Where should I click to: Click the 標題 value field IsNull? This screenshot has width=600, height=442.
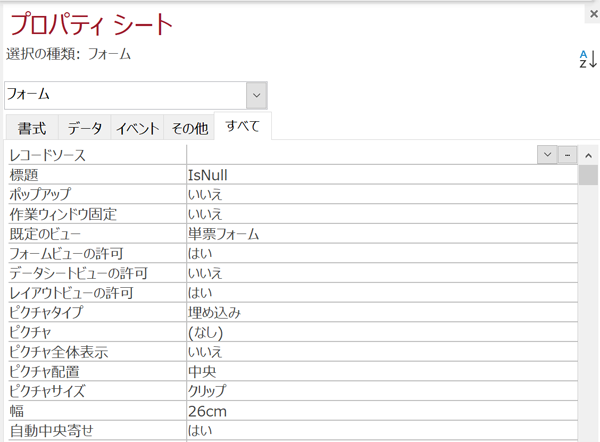[380, 175]
